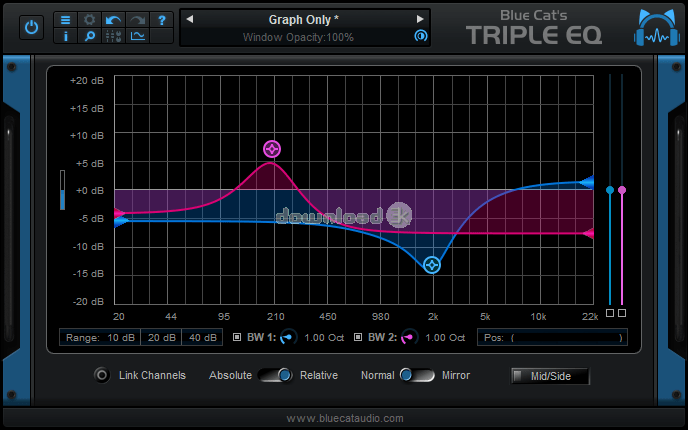Open the main menu icon
Viewport: 688px width, 430px height.
click(65, 20)
